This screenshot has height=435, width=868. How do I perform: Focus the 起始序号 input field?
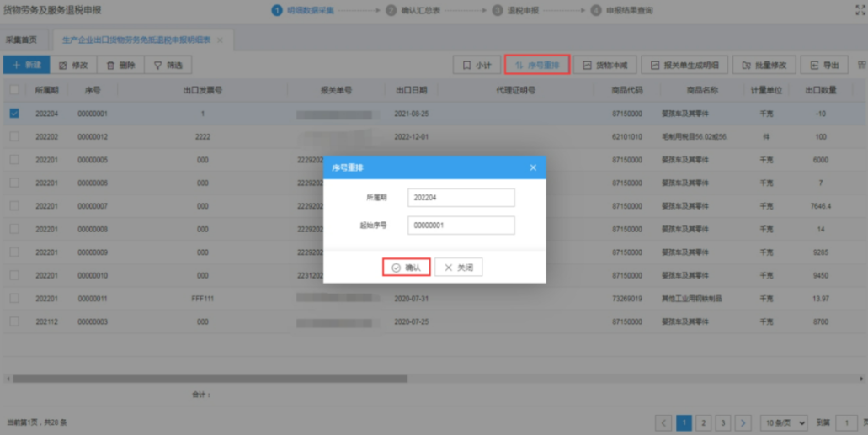pyautogui.click(x=461, y=225)
